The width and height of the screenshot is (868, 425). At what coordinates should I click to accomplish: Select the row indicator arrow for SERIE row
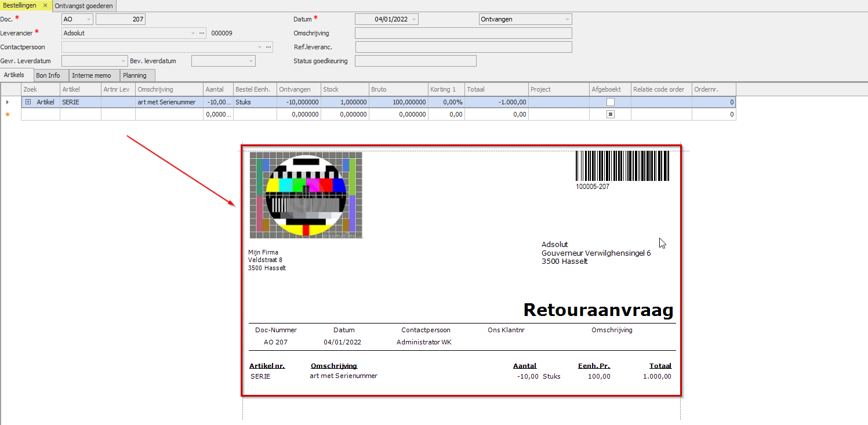8,102
